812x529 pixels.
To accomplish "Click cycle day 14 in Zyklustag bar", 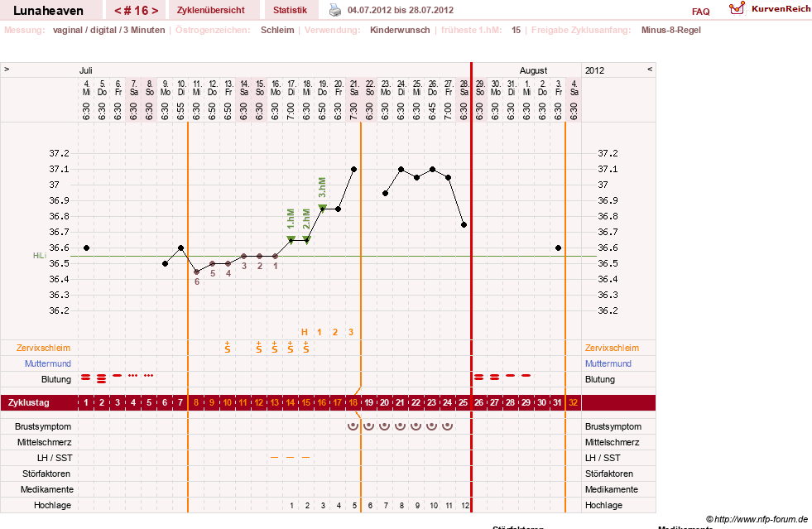I will [291, 402].
